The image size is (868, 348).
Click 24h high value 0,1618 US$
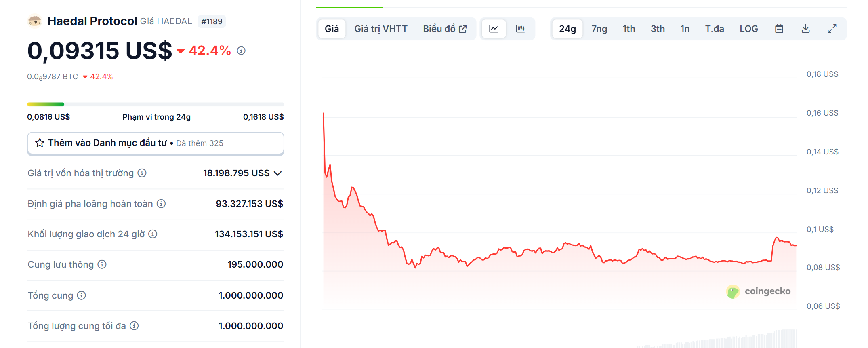[263, 117]
